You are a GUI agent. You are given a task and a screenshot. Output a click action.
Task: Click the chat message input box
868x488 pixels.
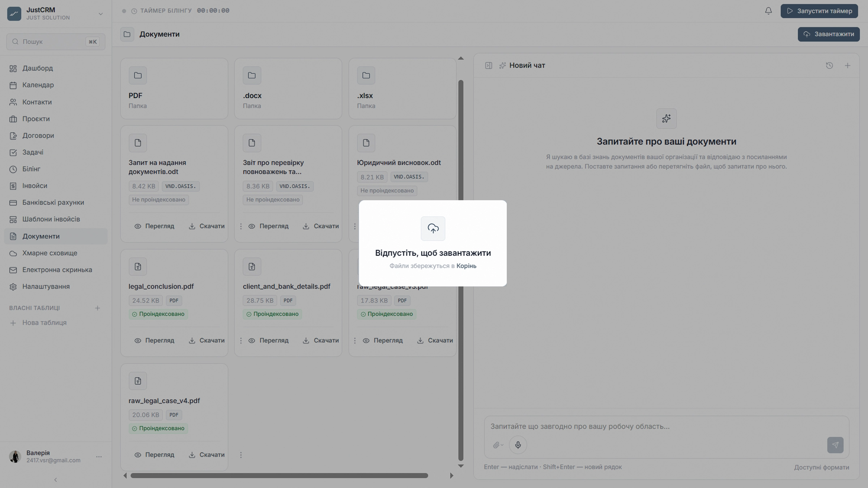pyautogui.click(x=666, y=427)
